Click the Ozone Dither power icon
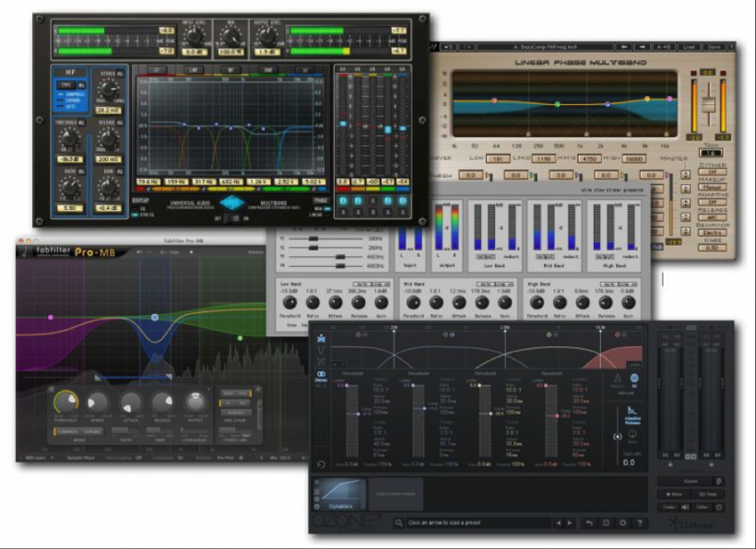The image size is (756, 549). pyautogui.click(x=719, y=508)
